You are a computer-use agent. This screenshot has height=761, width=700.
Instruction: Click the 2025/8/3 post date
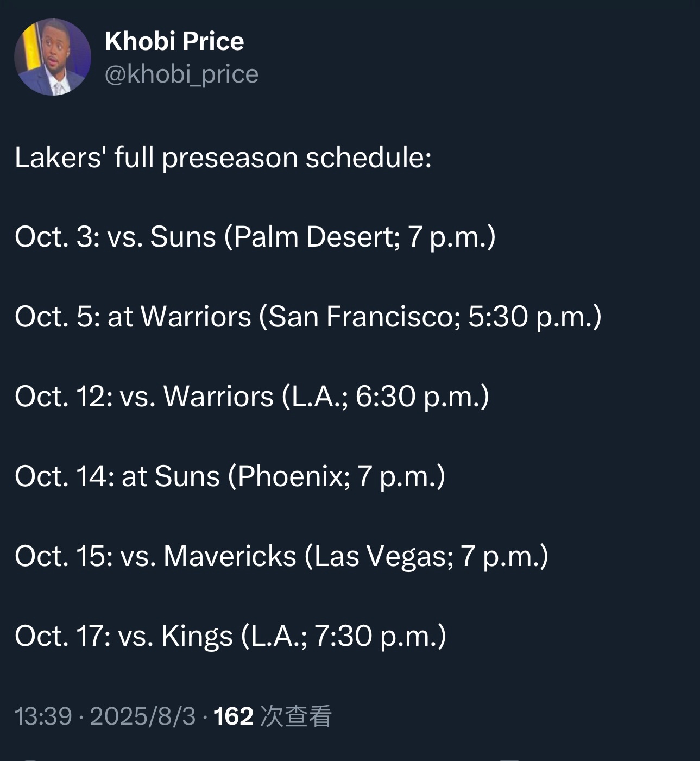[143, 716]
